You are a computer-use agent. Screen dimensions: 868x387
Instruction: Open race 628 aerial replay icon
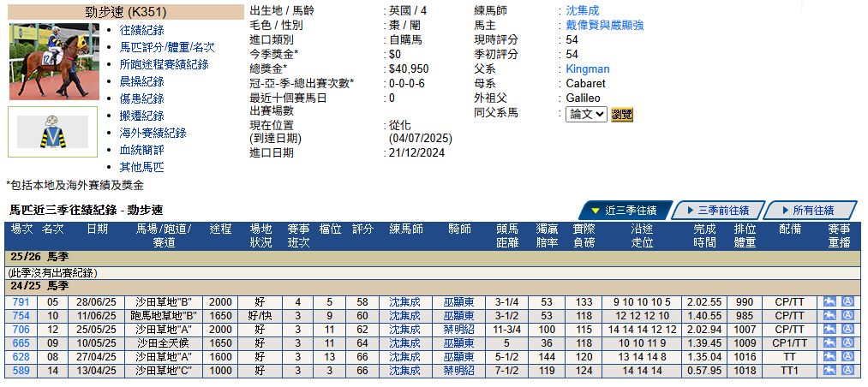coord(847,357)
